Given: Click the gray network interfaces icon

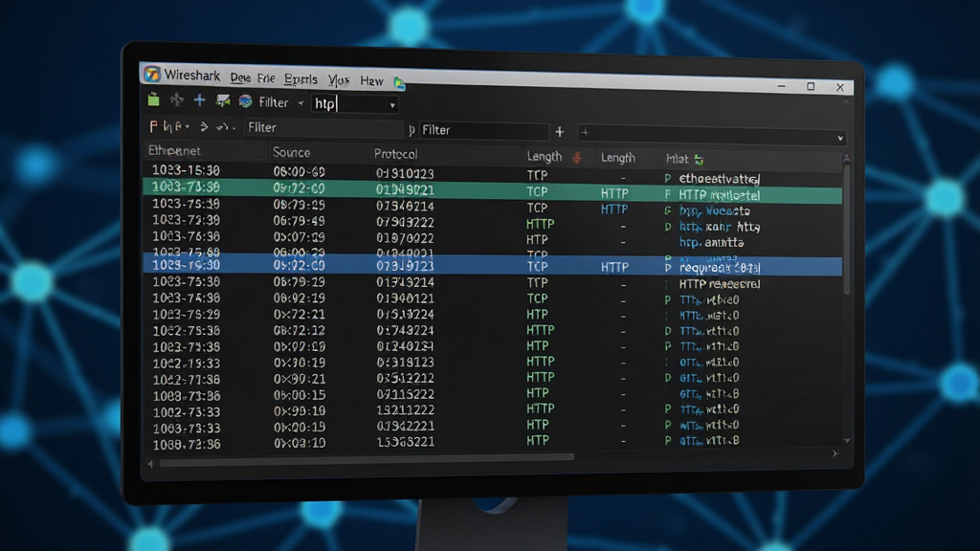Looking at the screenshot, I should pyautogui.click(x=177, y=99).
